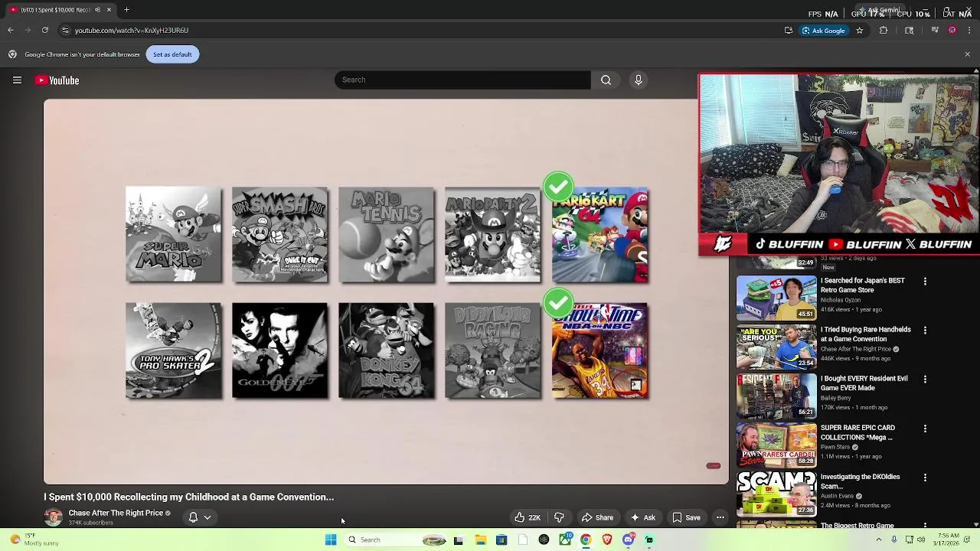The width and height of the screenshot is (980, 551).
Task: Expand the notification options chevron
Action: coord(207,518)
